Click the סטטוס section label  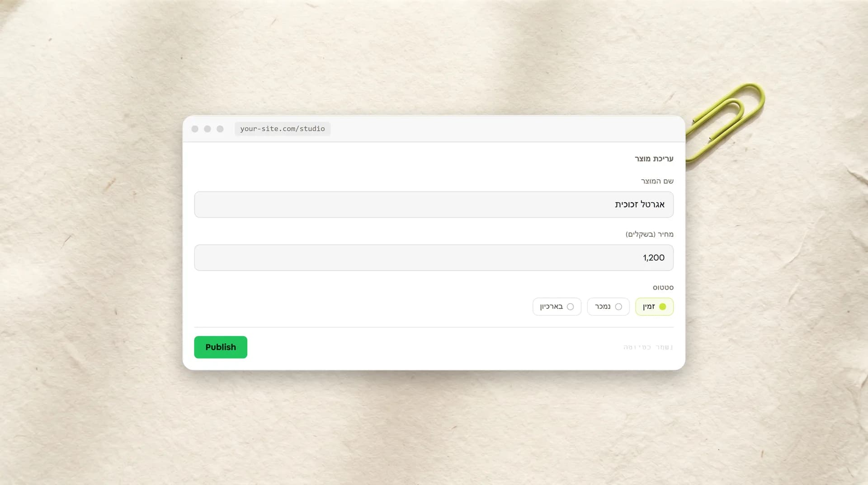(x=663, y=288)
